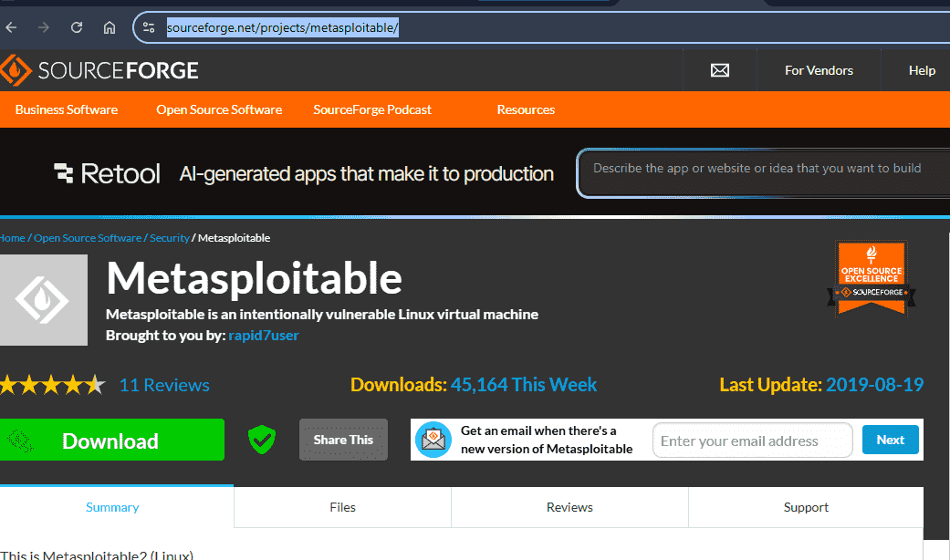
Task: Click the Retool ad headline text
Action: pyautogui.click(x=367, y=174)
